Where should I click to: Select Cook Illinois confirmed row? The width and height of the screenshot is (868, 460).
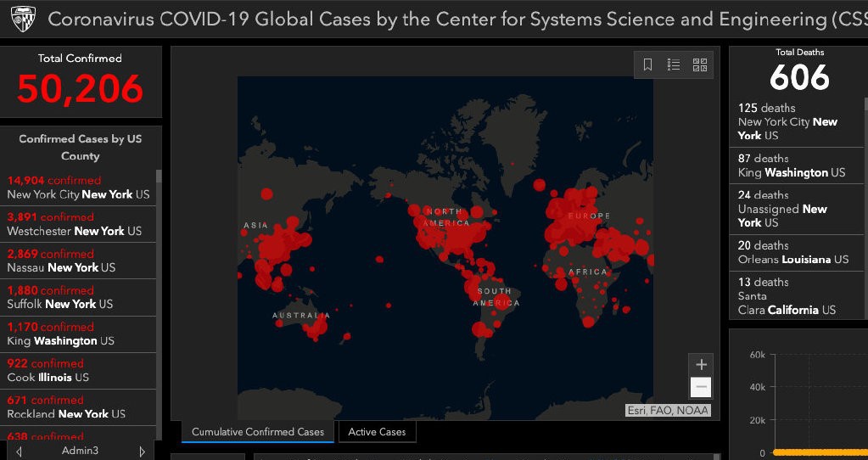[x=78, y=370]
